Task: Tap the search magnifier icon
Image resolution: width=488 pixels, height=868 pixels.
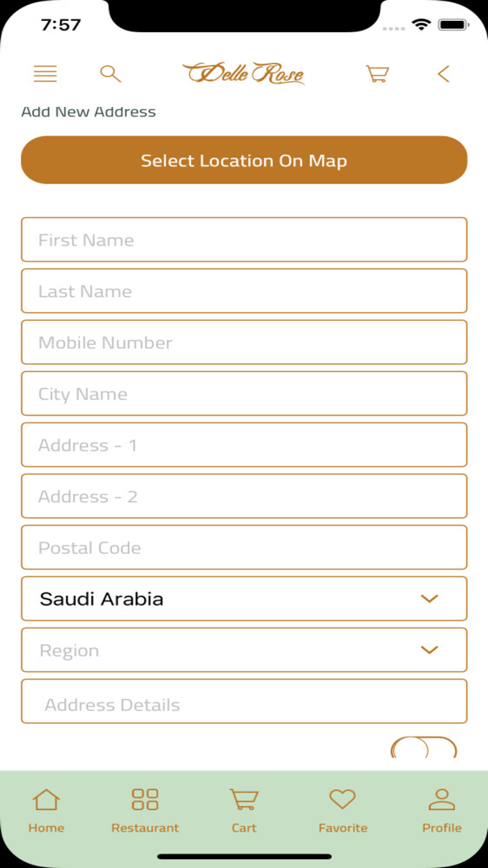Action: tap(110, 73)
